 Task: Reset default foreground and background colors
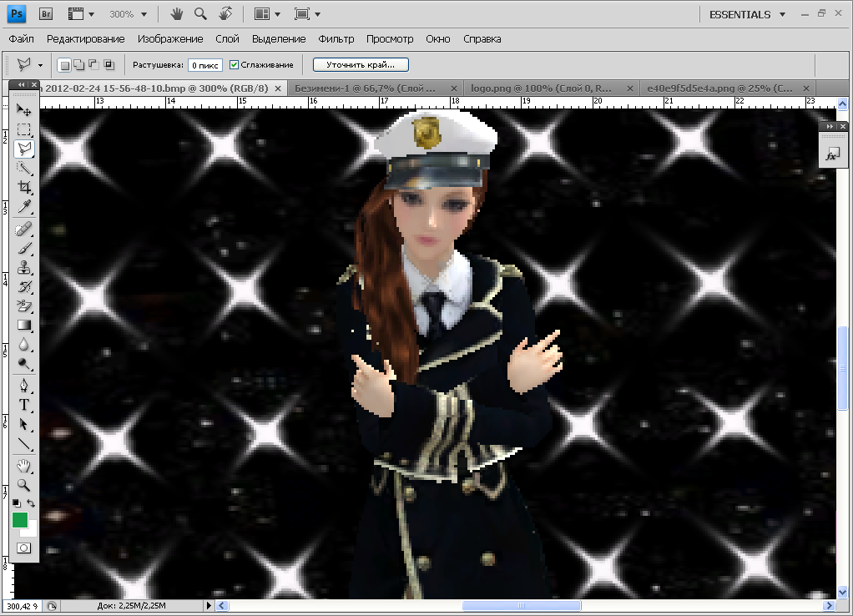coord(17,502)
